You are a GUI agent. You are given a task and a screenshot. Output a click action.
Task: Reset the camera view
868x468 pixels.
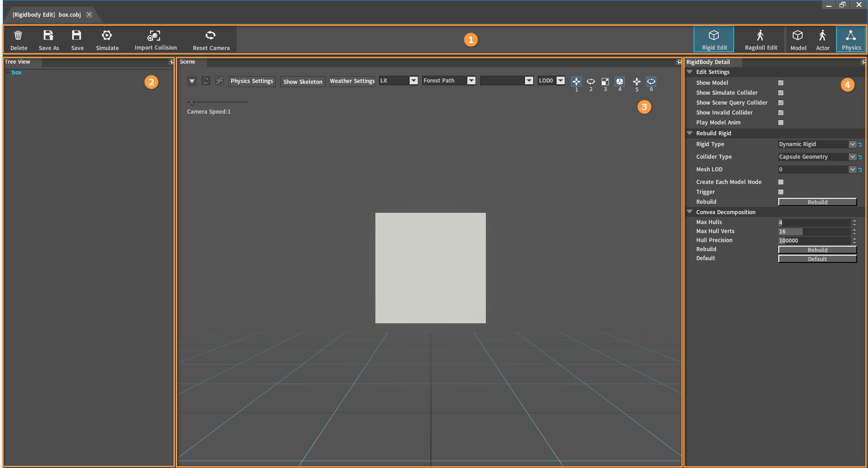(x=210, y=36)
